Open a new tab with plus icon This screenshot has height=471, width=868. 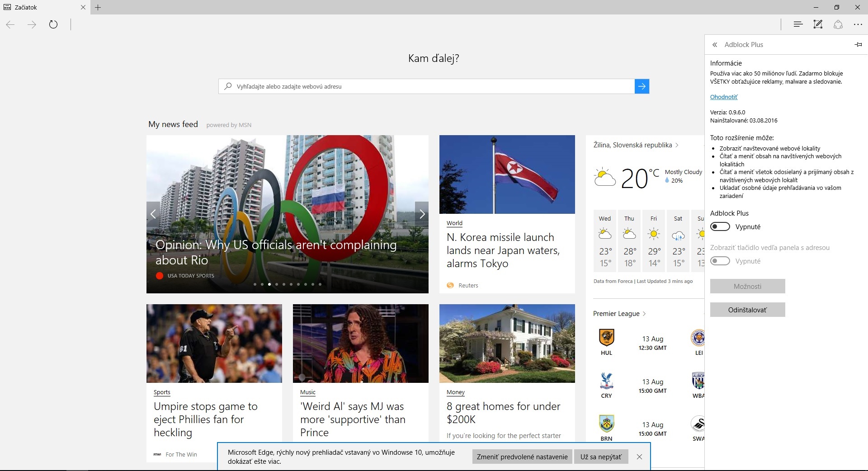coord(98,7)
